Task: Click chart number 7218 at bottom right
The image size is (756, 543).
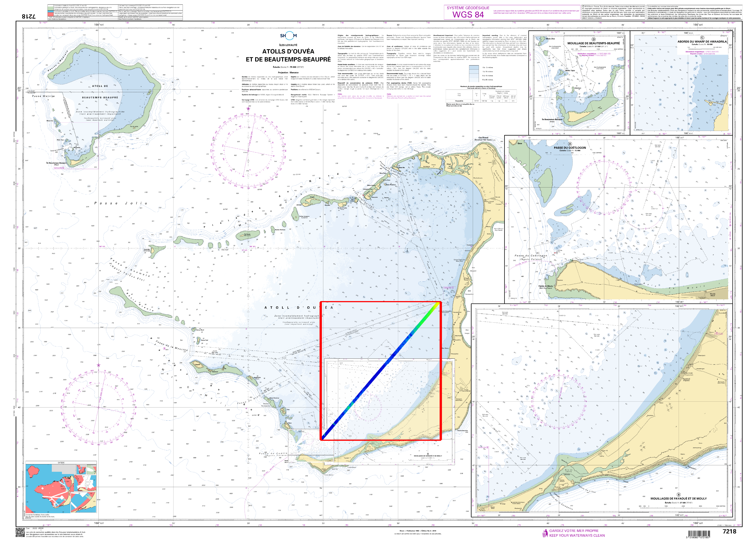Action: tap(729, 531)
